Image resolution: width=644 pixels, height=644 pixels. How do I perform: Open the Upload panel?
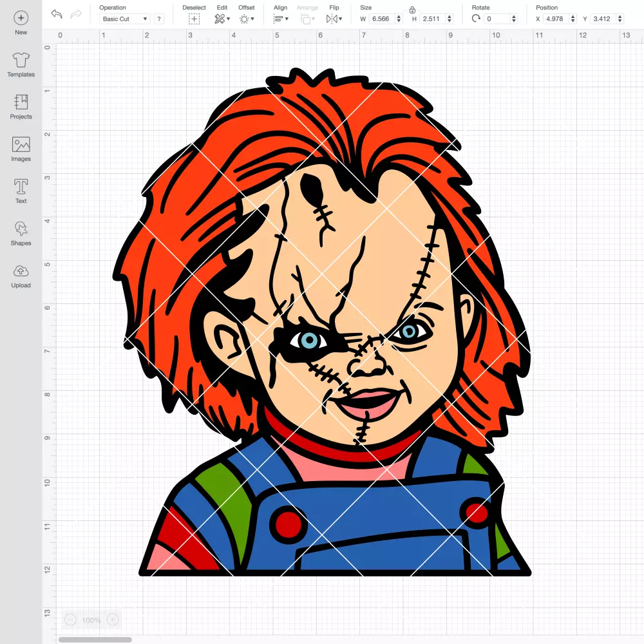point(21,276)
